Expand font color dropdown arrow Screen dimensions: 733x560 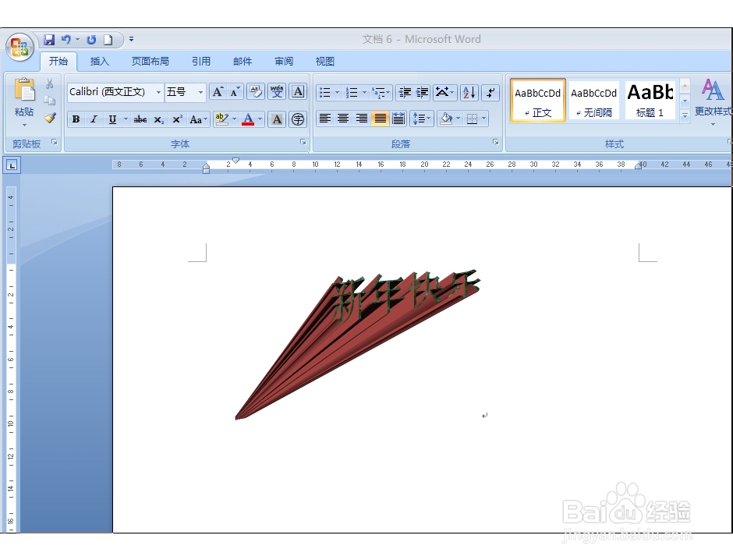click(260, 119)
